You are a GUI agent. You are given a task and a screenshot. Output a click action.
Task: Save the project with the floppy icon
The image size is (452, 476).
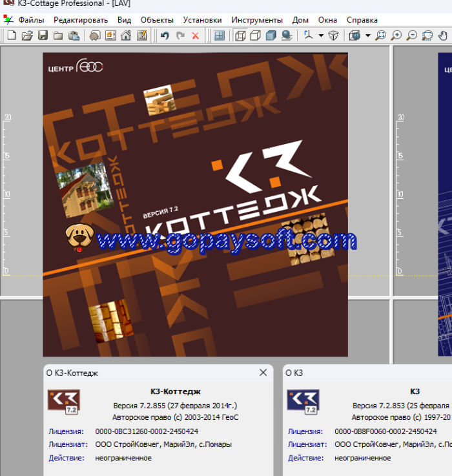(43, 36)
